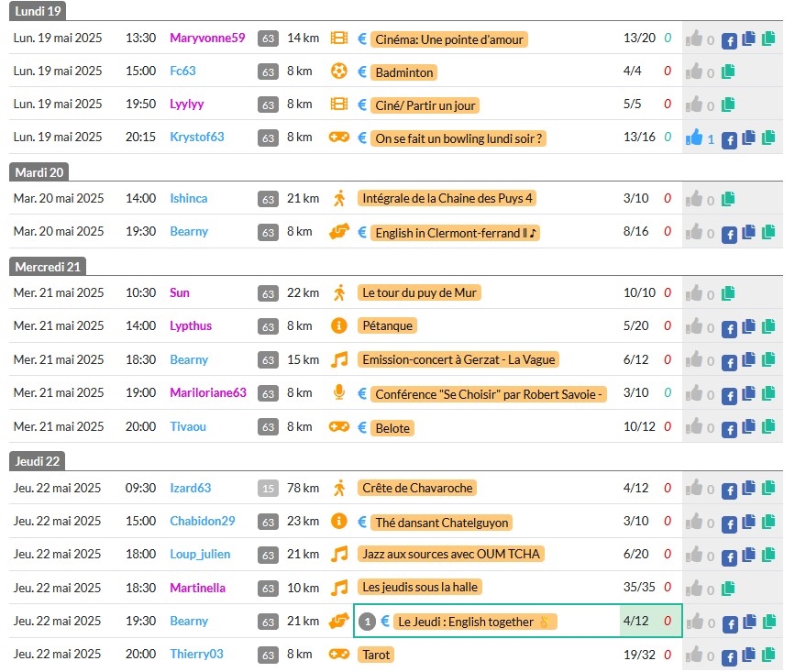Click the hiking icon for Crête de Chavaroche
The height and width of the screenshot is (672, 795).
pyautogui.click(x=339, y=488)
